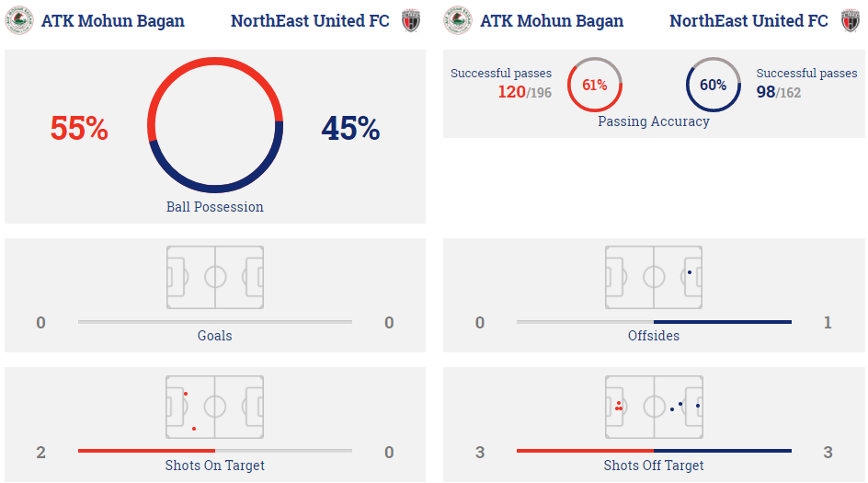Screen dimensions: 868x483
Task: Click the NorthEast United crest above Passing Accuracy
Action: point(850,20)
